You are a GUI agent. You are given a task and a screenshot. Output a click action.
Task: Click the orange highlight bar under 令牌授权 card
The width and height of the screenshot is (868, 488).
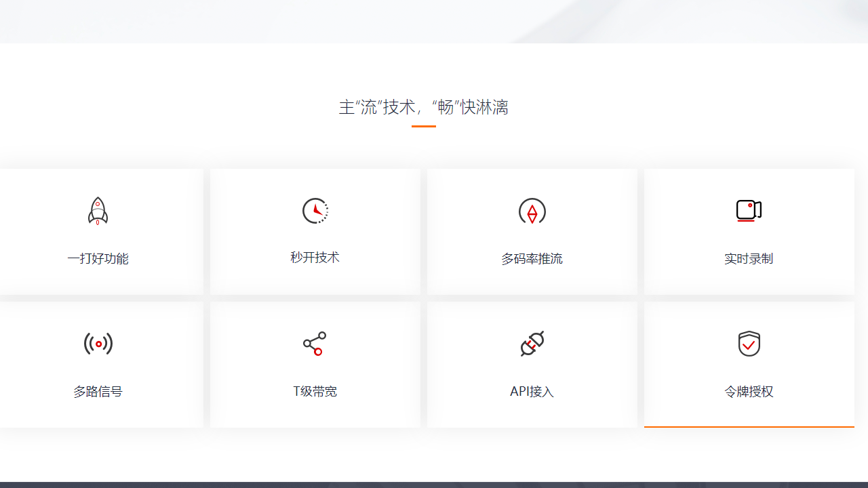(x=749, y=426)
